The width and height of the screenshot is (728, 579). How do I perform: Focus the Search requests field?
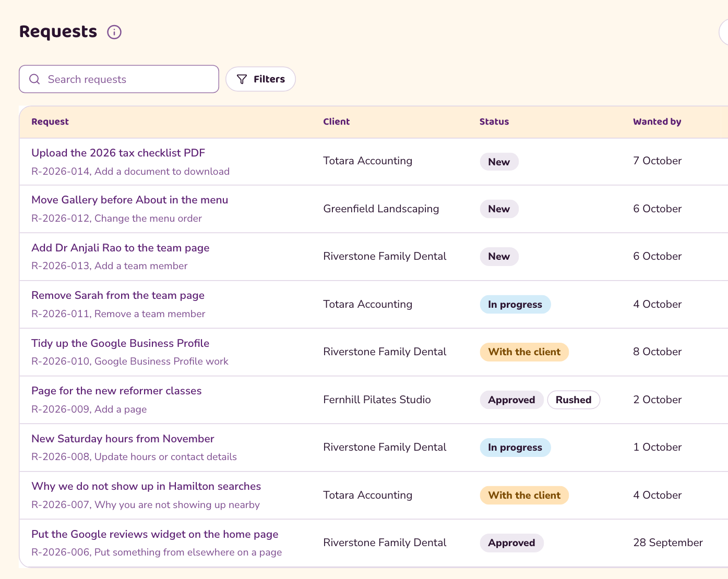tap(119, 79)
